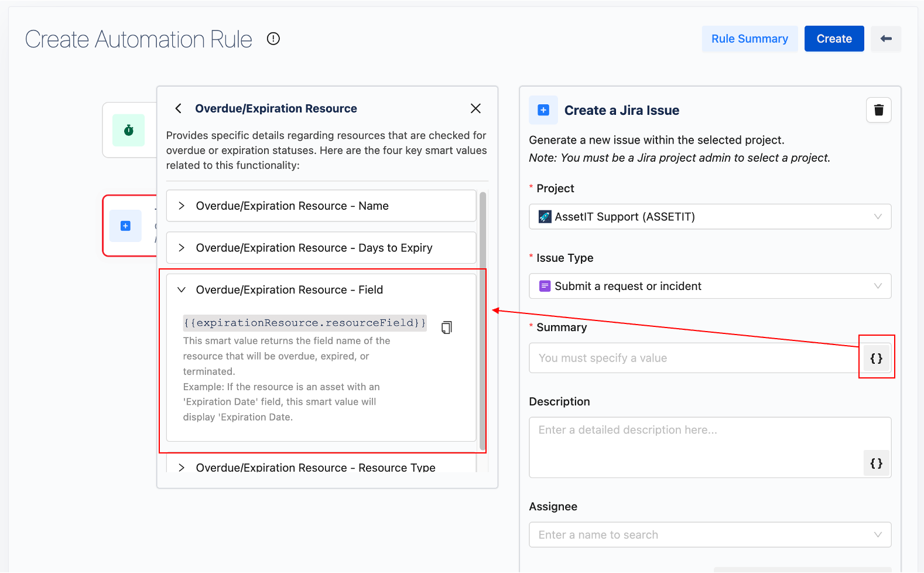This screenshot has height=573, width=924.
Task: Click the info icon beside Create Automation Rule
Action: click(x=273, y=39)
